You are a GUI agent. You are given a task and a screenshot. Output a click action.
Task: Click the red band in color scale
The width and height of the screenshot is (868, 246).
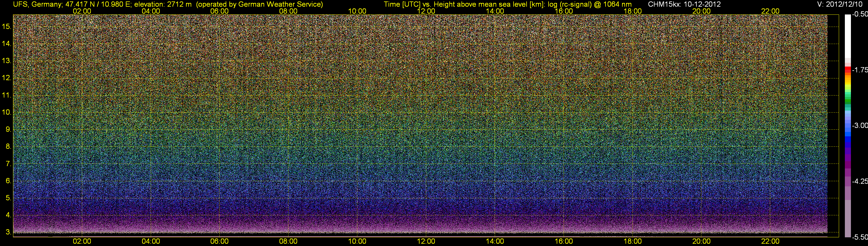pos(848,69)
